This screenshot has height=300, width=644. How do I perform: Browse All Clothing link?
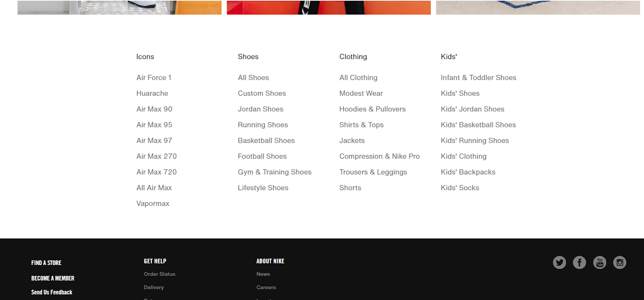coord(358,78)
